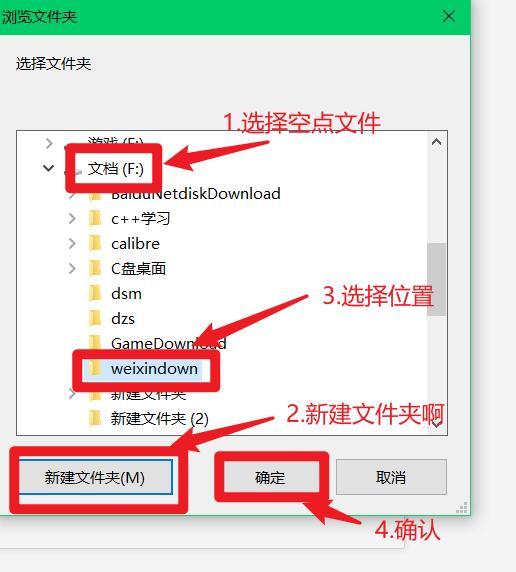Click the C盘桌面 folder icon
The height and width of the screenshot is (572, 516).
pyautogui.click(x=96, y=268)
